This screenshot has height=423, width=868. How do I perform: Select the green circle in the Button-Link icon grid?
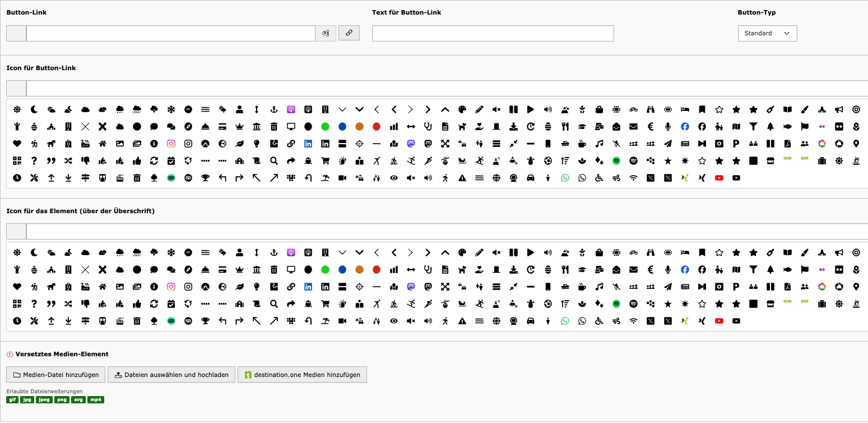(x=325, y=127)
